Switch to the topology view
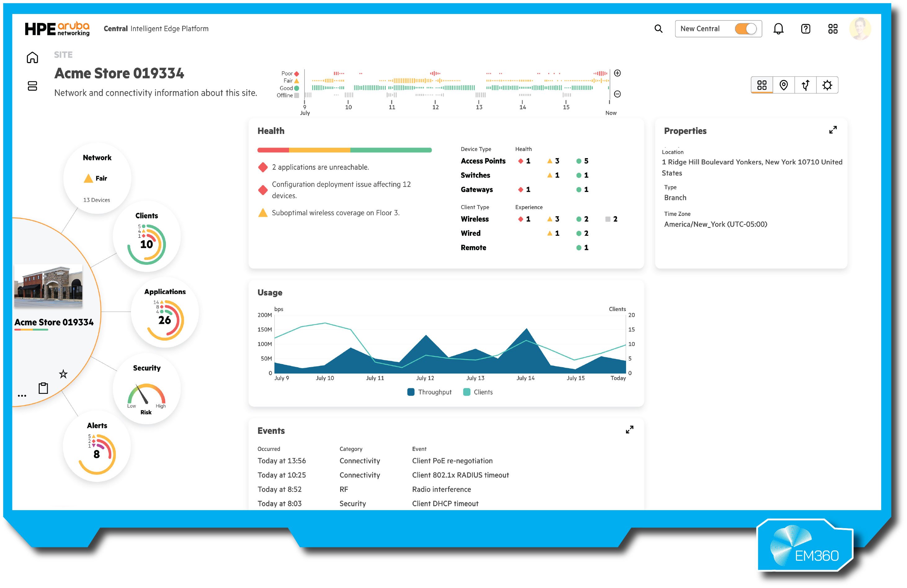 coord(805,85)
